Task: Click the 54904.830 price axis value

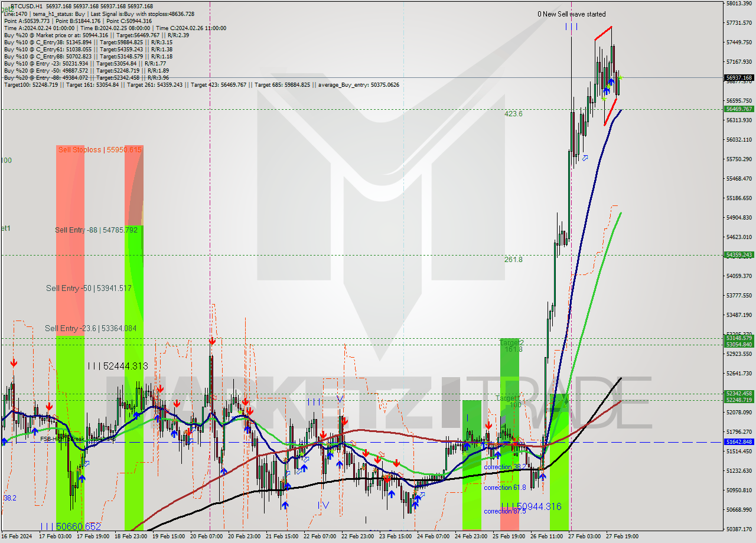Action: (739, 218)
